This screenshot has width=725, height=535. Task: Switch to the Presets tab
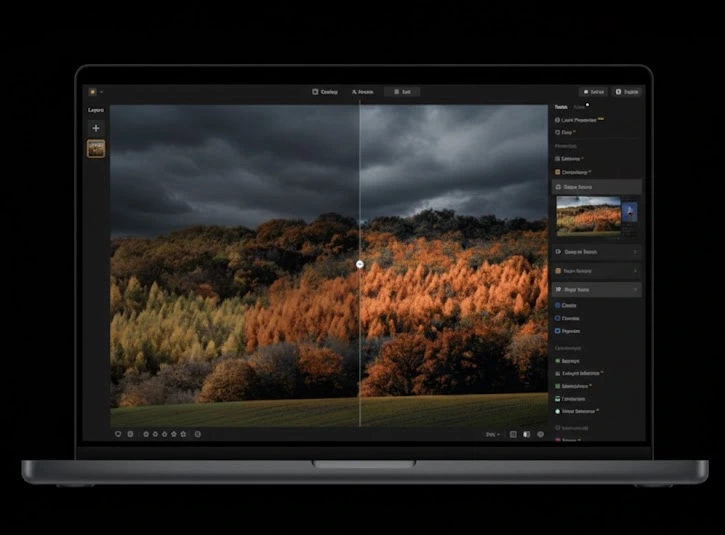362,92
